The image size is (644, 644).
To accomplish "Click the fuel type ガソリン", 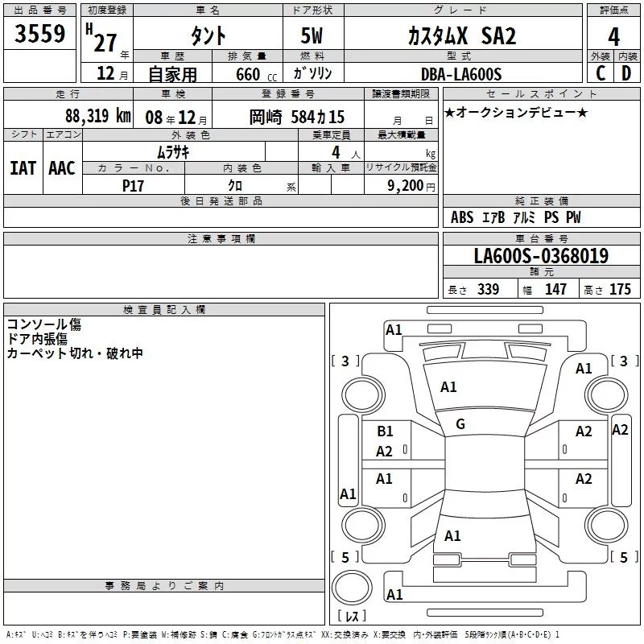I will [312, 73].
